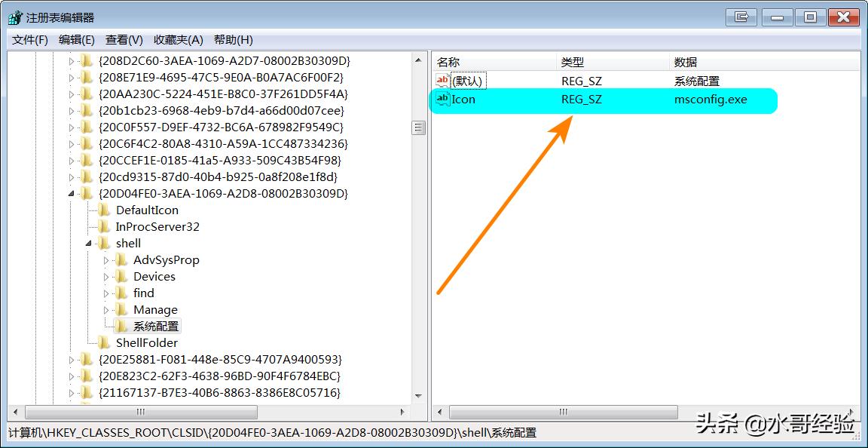The height and width of the screenshot is (448, 868).
Task: Click values pane horizontal scroll right arrow
Action: [x=851, y=412]
